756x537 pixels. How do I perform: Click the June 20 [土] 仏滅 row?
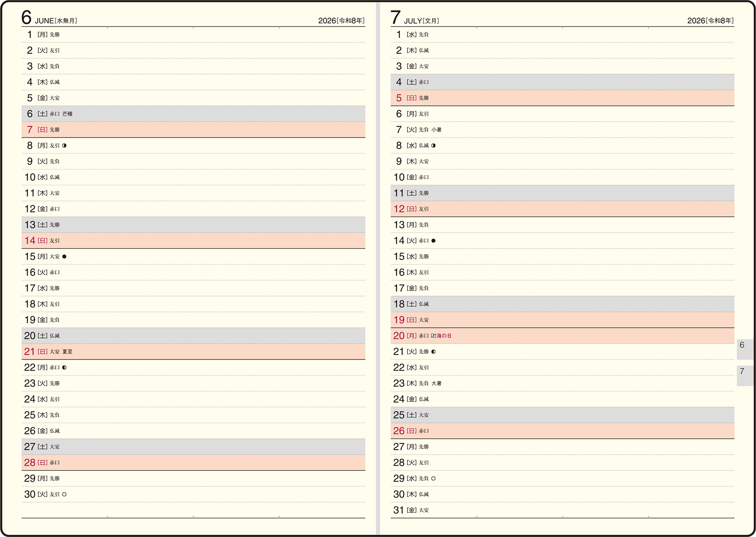pos(193,336)
